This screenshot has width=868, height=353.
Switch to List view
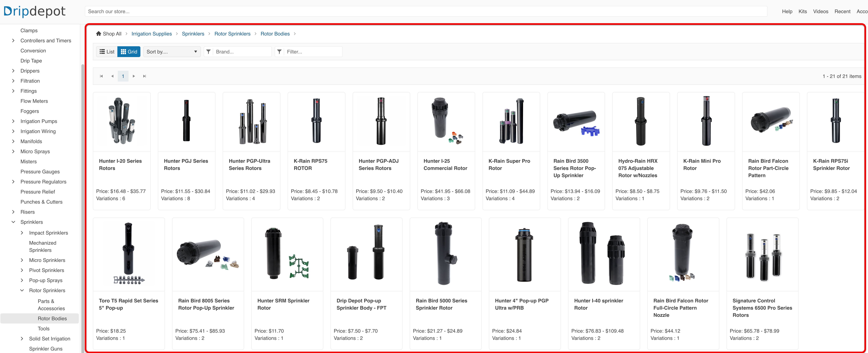point(107,51)
